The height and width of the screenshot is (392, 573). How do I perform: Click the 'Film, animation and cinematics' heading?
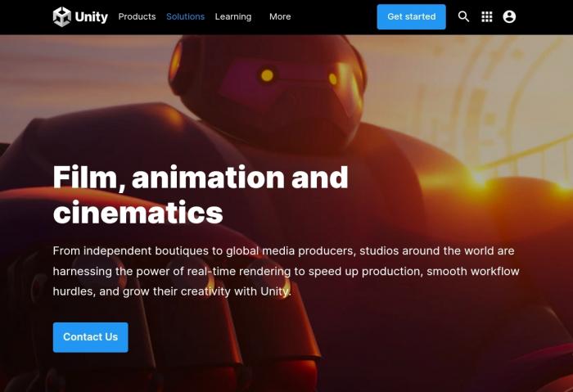201,194
